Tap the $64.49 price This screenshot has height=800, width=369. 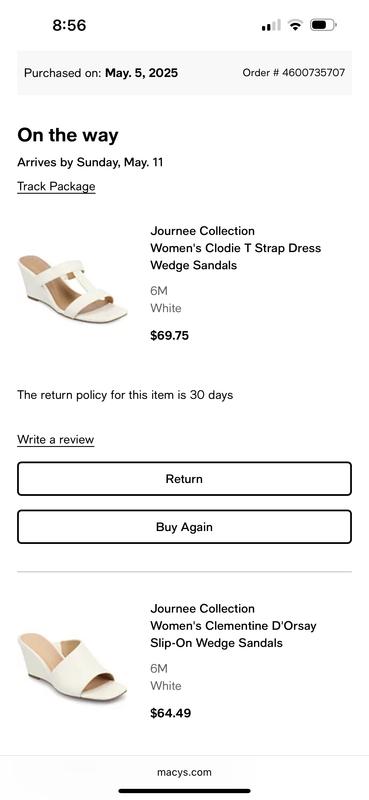pos(170,713)
